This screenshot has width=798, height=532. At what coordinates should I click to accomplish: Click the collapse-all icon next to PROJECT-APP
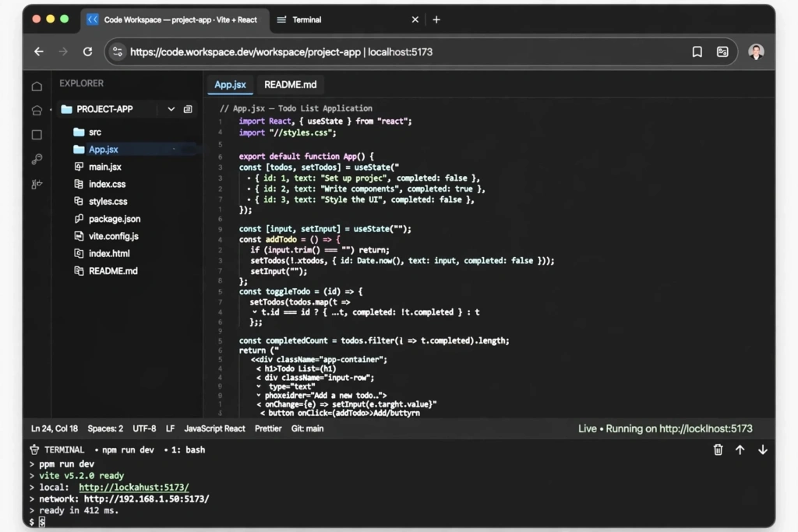188,109
